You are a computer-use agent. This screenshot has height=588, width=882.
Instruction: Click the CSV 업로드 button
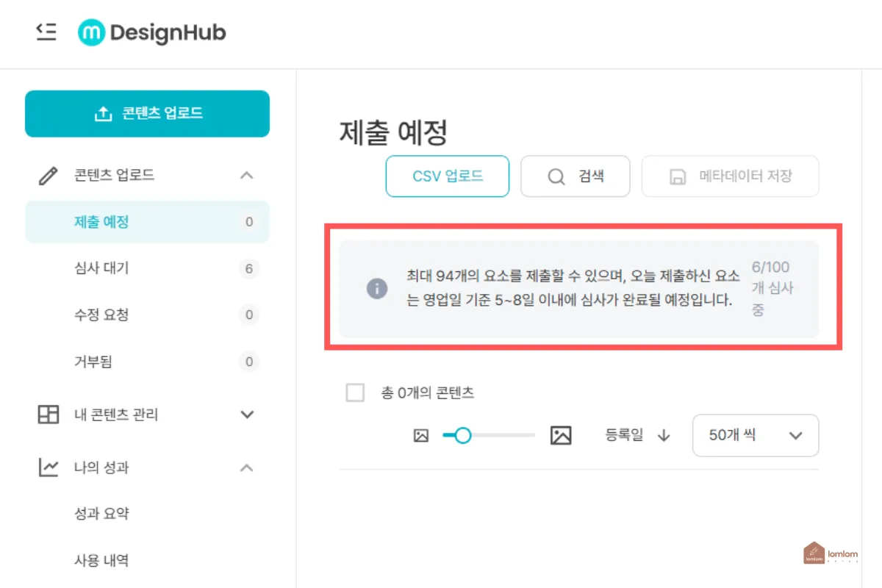pos(447,176)
